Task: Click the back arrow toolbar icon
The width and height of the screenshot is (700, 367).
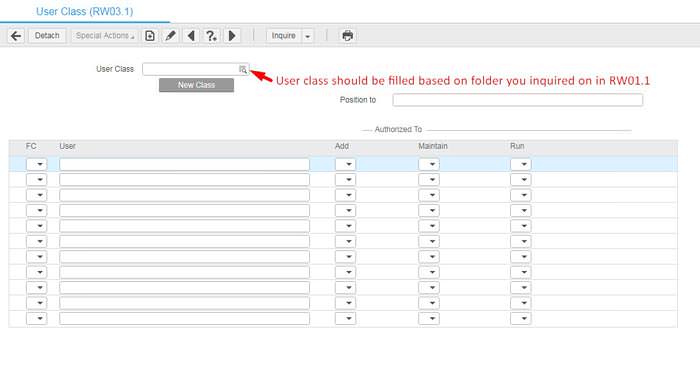Action: click(x=16, y=36)
